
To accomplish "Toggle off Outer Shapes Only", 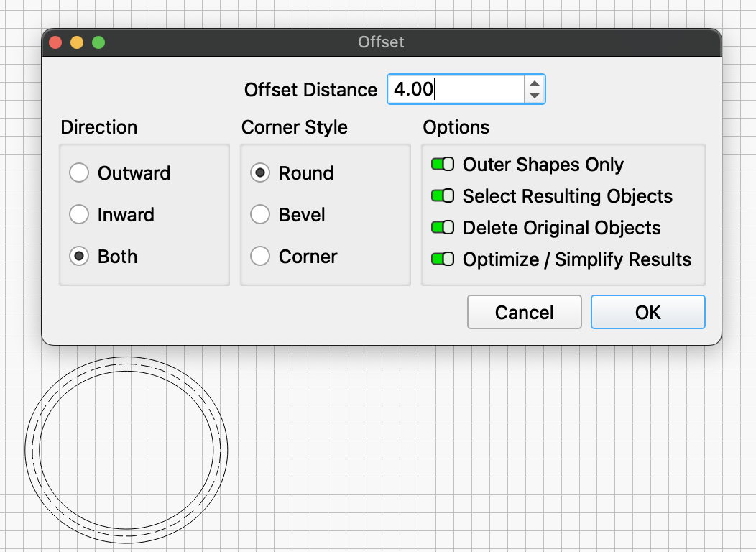I will (x=443, y=165).
